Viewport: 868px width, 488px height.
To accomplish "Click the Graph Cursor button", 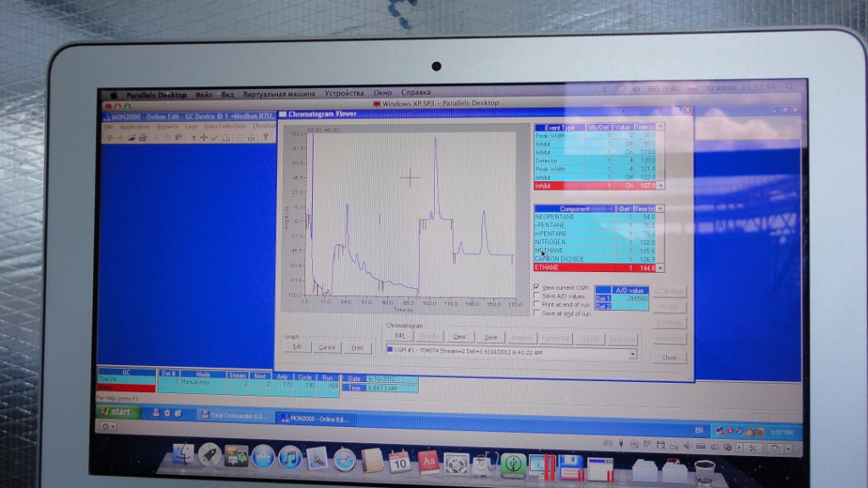I will 326,347.
